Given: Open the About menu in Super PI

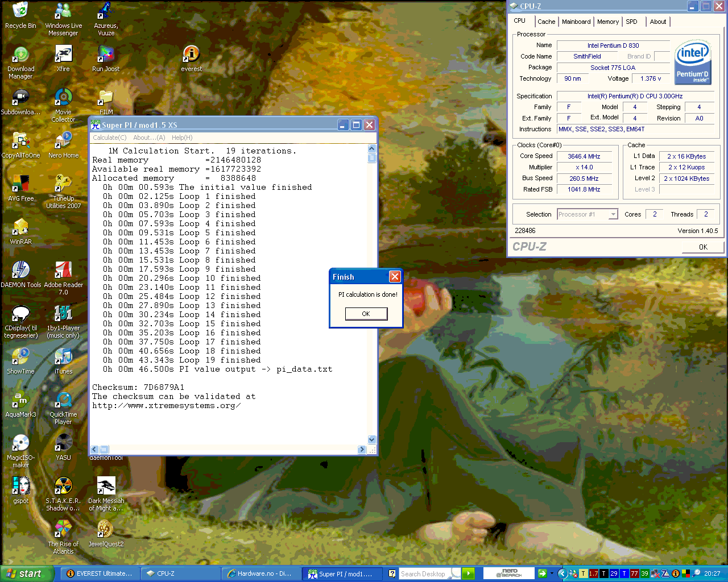Looking at the screenshot, I should pyautogui.click(x=149, y=138).
